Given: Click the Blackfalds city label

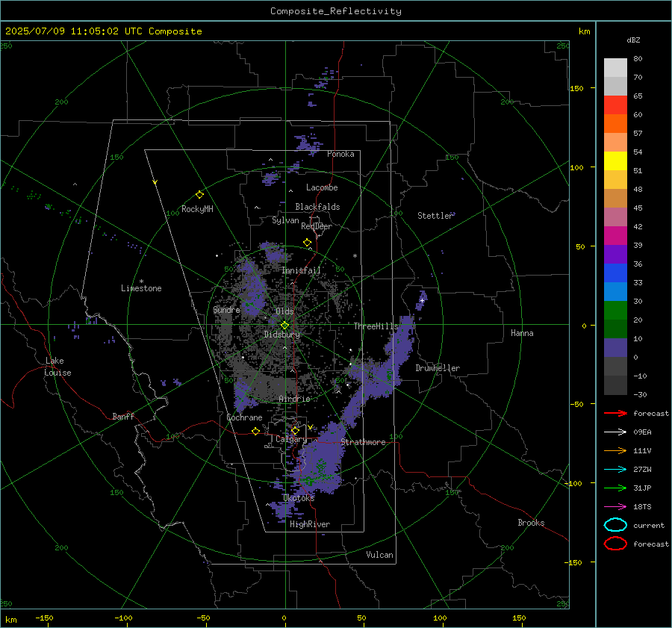Looking at the screenshot, I should point(317,207).
